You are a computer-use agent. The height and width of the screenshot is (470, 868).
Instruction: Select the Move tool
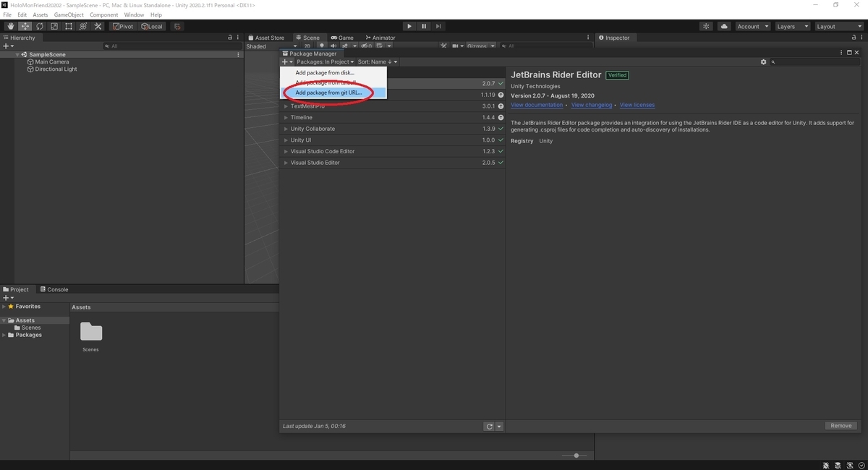[25, 26]
